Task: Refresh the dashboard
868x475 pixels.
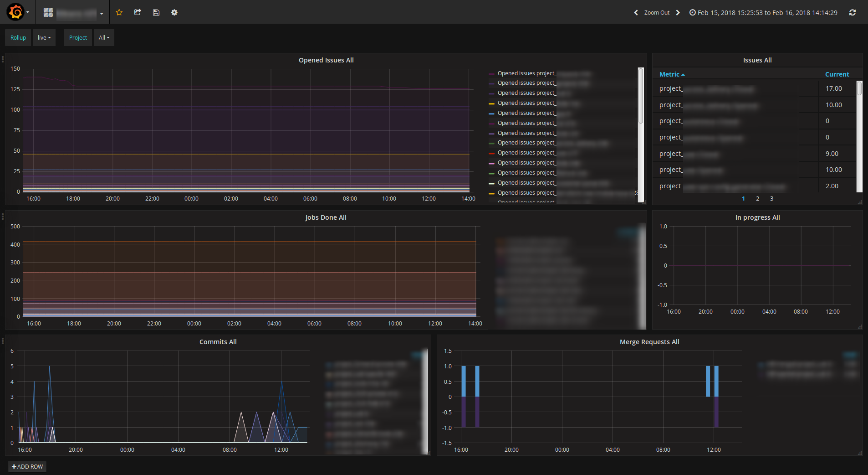Action: pos(853,13)
